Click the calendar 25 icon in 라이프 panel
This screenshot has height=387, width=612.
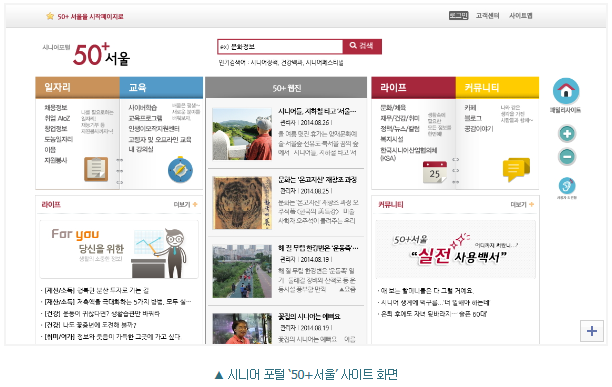pos(434,172)
